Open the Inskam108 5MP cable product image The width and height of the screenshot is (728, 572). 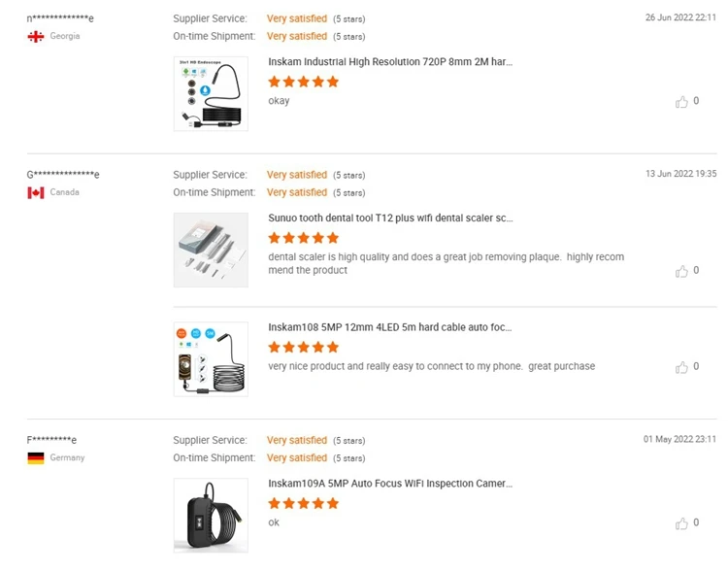point(211,359)
